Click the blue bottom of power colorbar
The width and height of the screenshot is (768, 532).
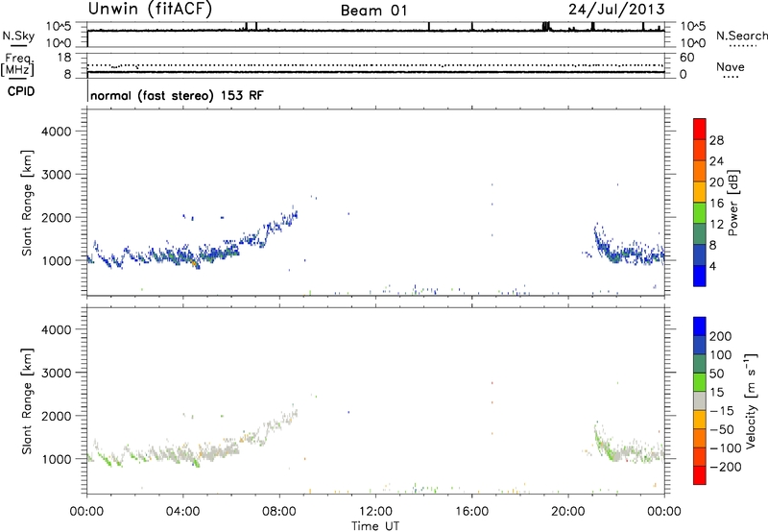click(700, 276)
